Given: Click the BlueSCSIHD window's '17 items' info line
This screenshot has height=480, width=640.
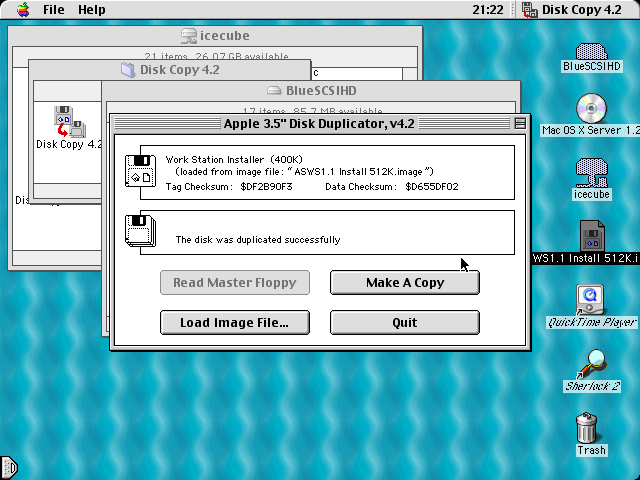Looking at the screenshot, I should [x=312, y=111].
